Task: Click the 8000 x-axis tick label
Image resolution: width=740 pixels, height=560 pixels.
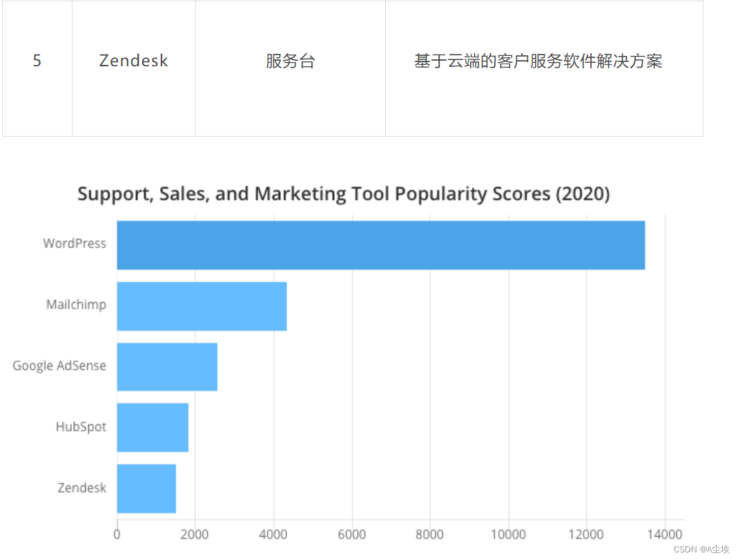Action: (x=429, y=534)
